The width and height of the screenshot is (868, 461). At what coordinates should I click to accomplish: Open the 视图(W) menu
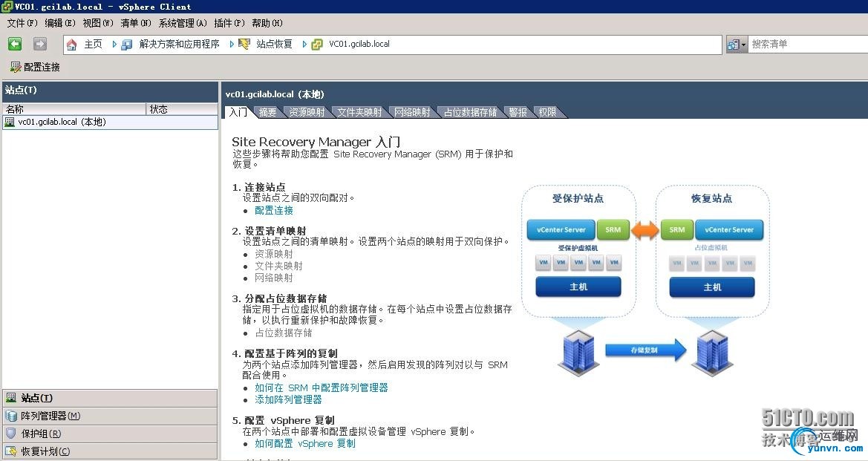[98, 23]
